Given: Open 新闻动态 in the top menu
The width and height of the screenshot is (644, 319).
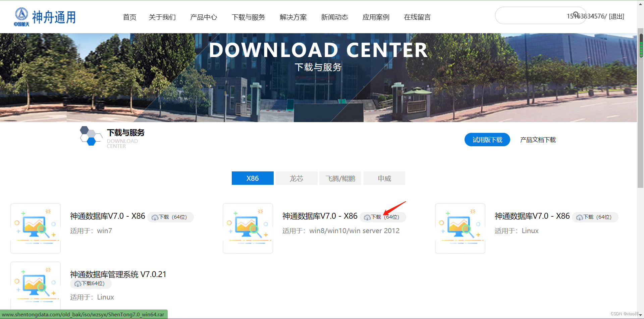Looking at the screenshot, I should 334,17.
